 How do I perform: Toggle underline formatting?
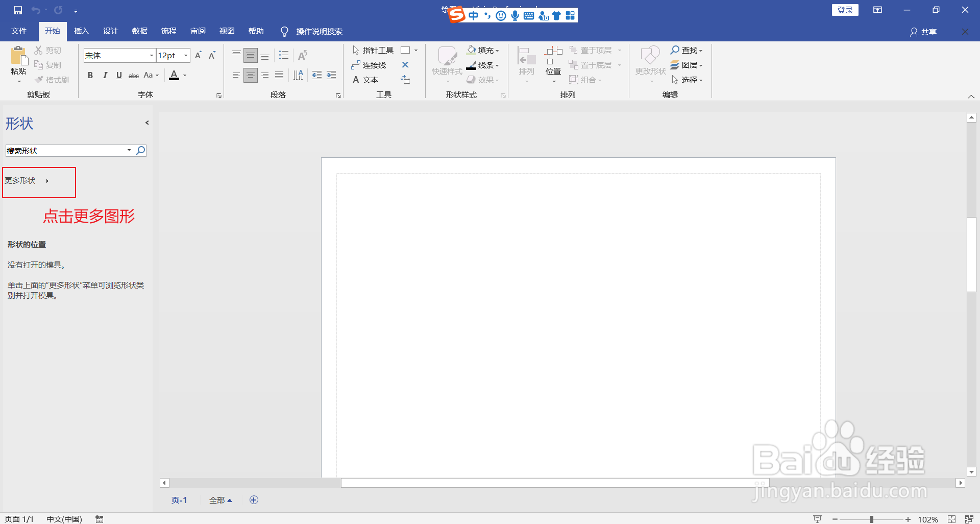click(119, 76)
